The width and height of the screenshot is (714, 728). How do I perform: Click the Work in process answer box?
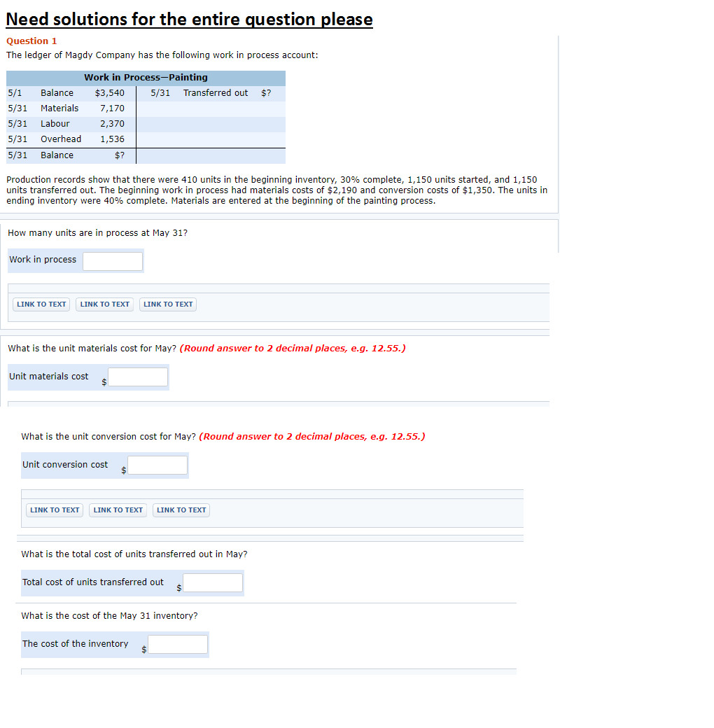coord(113,260)
